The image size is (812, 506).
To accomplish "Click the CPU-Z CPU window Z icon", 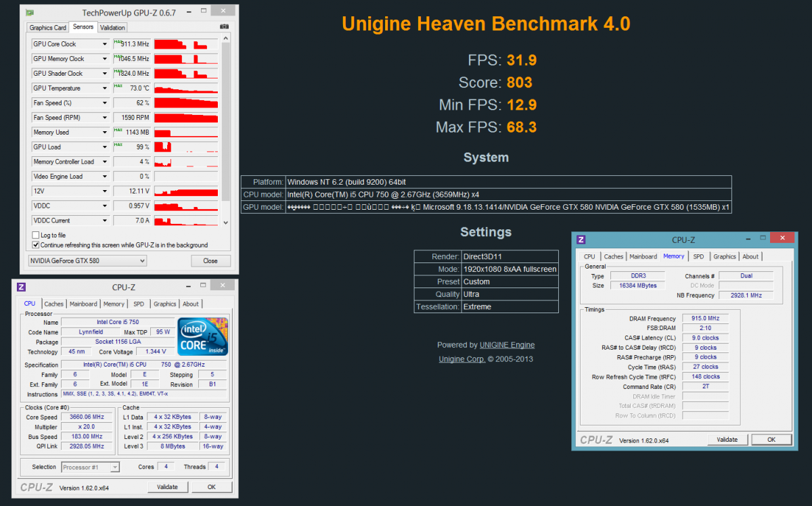I will point(21,287).
